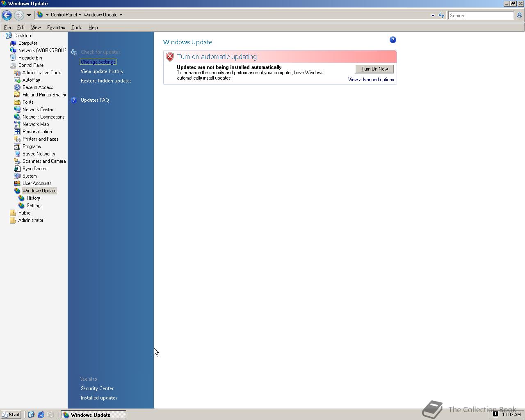The image size is (525, 420).
Task: Open Network Map icon in tree
Action: point(17,124)
